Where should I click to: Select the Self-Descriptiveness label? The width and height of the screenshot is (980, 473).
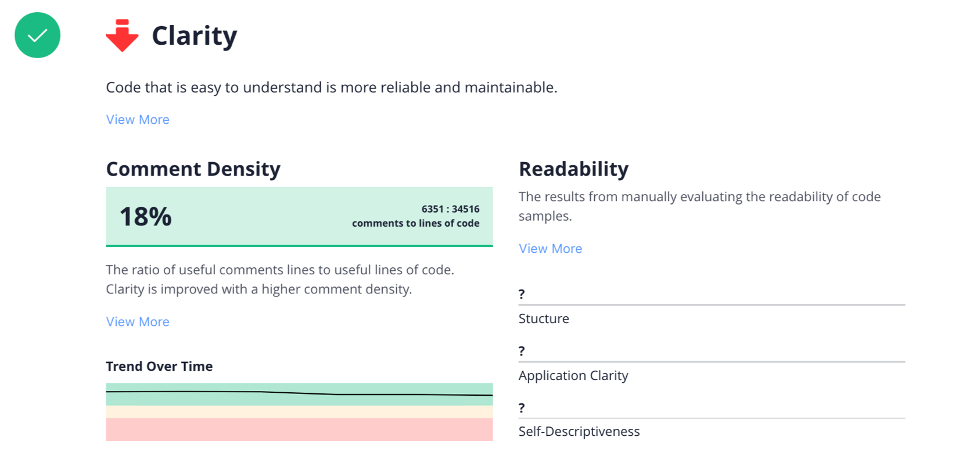click(x=579, y=432)
